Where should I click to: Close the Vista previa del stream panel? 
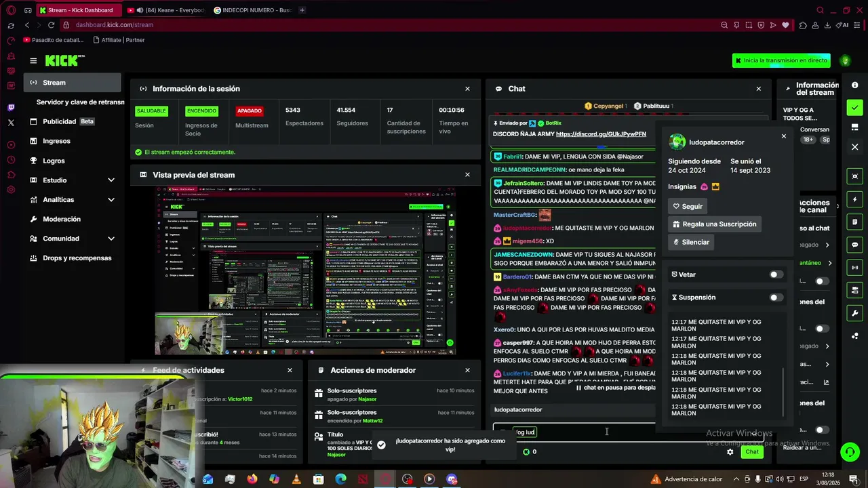[467, 175]
